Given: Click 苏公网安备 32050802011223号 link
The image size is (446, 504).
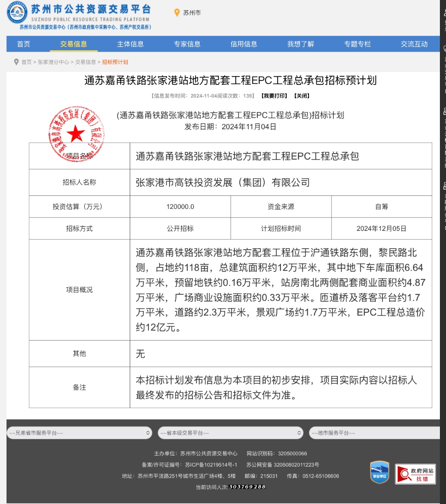Looking at the screenshot, I should pyautogui.click(x=283, y=465).
